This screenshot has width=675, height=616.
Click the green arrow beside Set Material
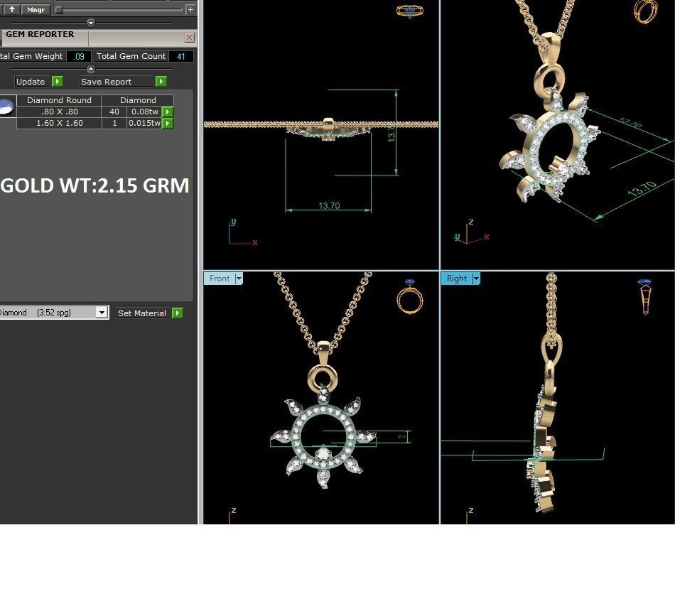point(178,313)
